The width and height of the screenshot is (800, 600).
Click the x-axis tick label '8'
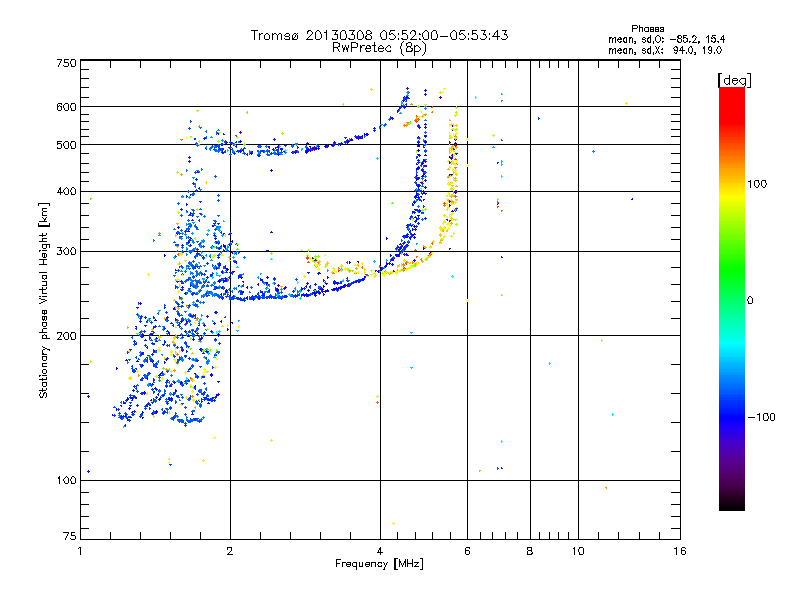click(530, 551)
